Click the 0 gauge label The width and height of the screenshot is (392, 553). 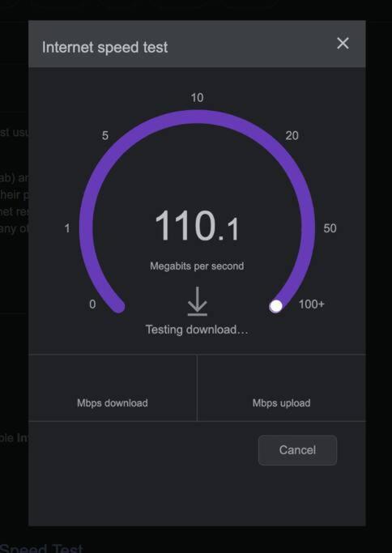[92, 304]
